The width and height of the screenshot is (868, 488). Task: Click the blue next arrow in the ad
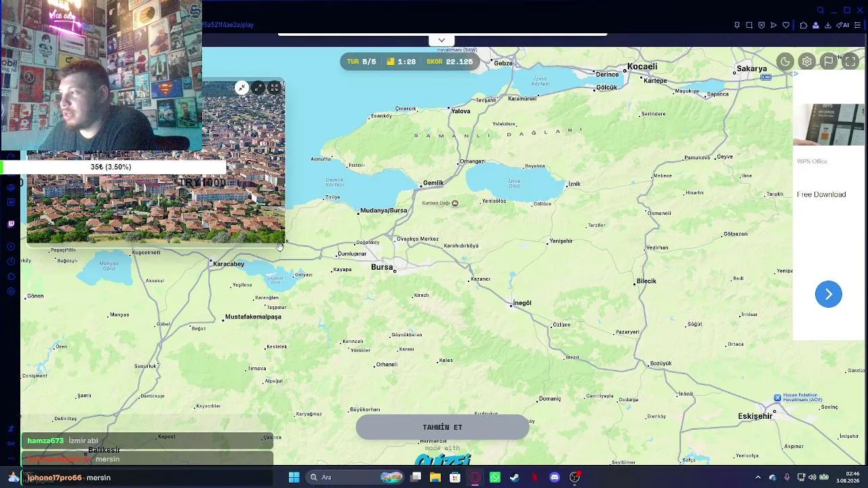(829, 294)
